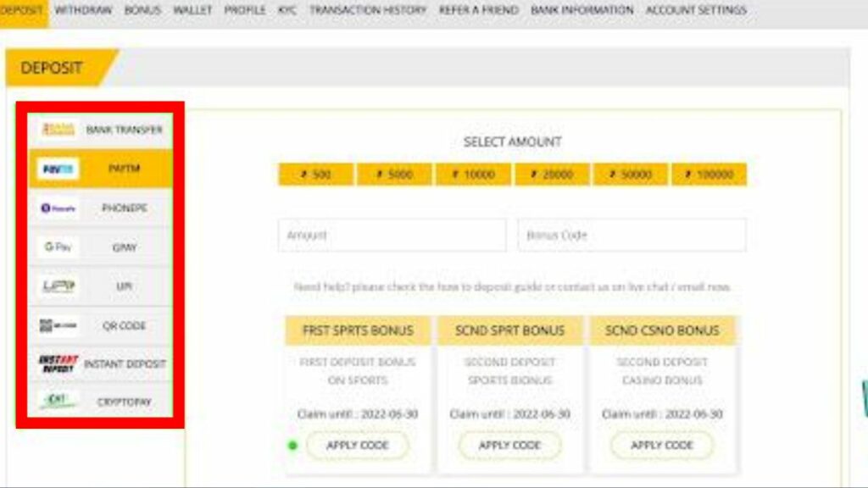Screen dimensions: 868x488
Task: Apply code for SCND SPRT BONUS
Action: click(x=509, y=446)
